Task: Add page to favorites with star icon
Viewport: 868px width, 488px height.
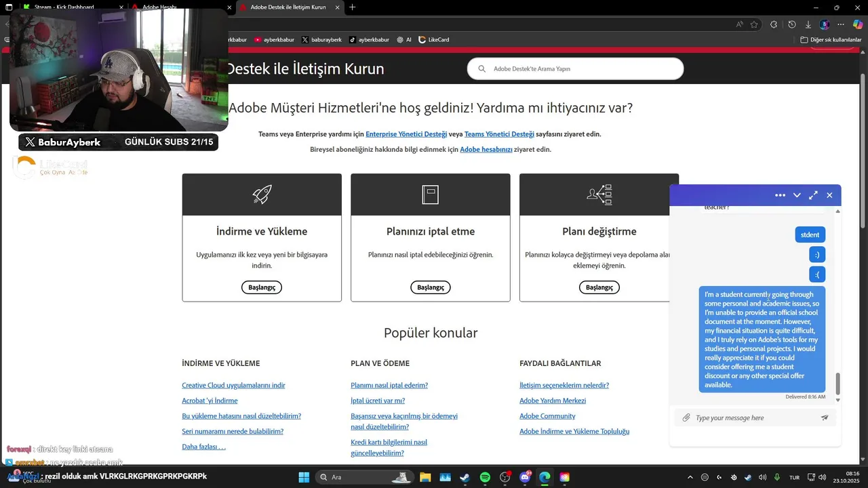Action: [754, 24]
